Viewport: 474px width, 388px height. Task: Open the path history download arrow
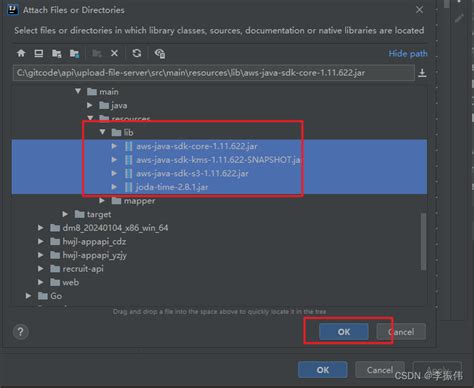[x=422, y=73]
